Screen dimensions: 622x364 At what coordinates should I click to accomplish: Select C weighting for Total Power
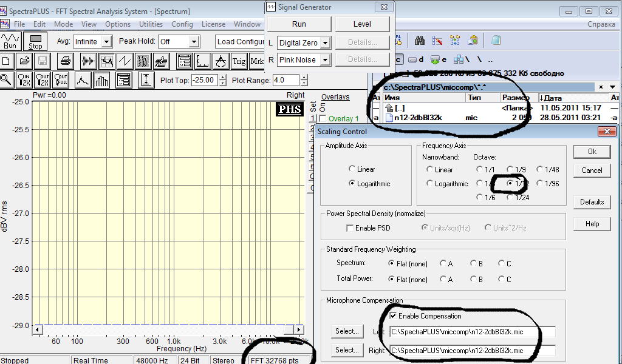point(502,279)
